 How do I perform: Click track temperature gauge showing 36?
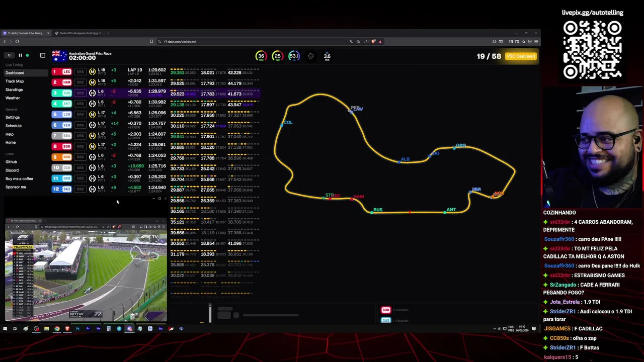(261, 56)
